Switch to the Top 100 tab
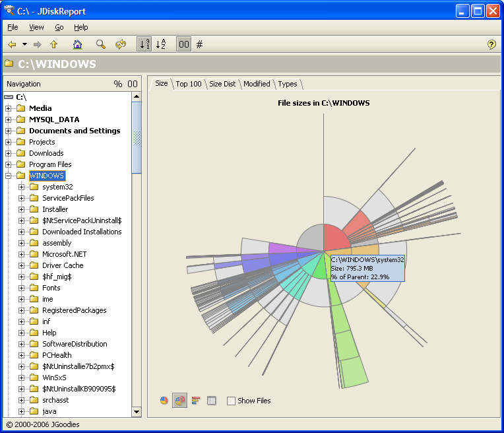 189,84
